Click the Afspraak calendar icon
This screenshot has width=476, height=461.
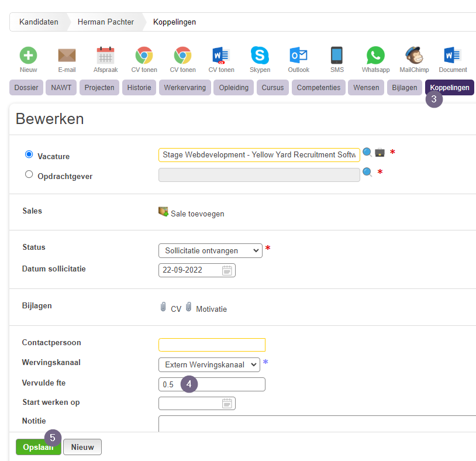105,55
